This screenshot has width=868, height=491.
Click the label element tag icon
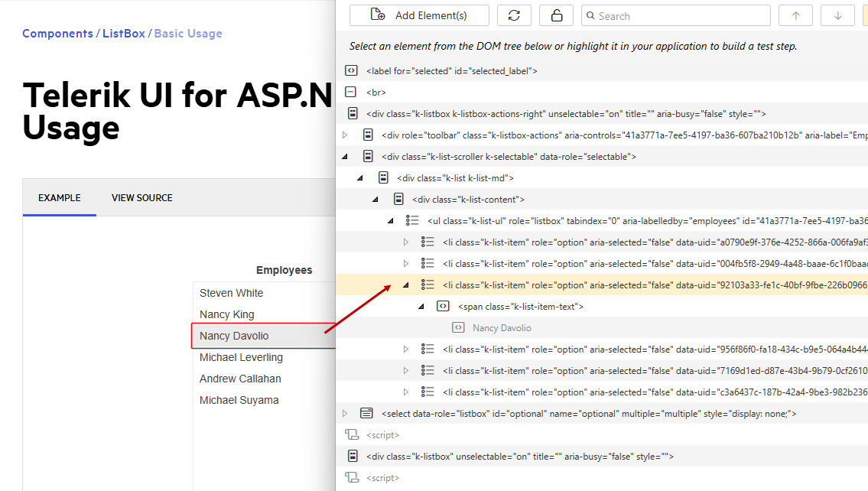coord(351,71)
